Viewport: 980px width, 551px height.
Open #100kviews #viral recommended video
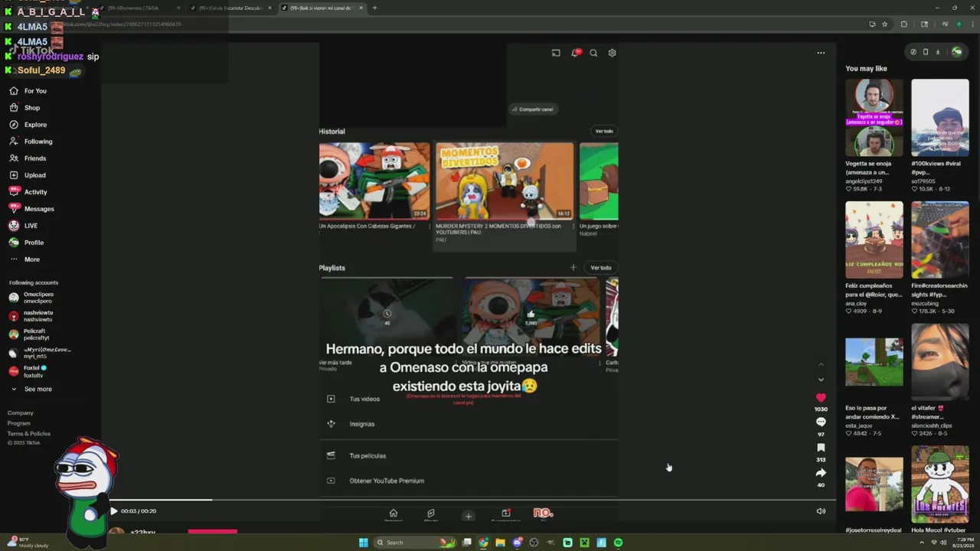[939, 117]
